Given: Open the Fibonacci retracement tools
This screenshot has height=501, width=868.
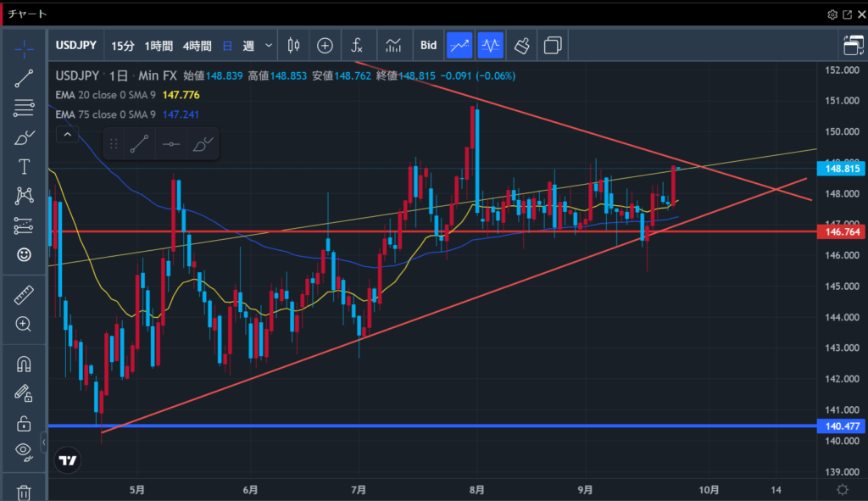Looking at the screenshot, I should [24, 108].
